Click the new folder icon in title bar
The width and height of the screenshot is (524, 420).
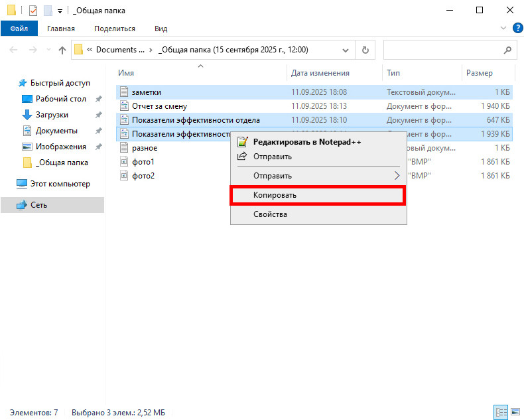[x=48, y=11]
